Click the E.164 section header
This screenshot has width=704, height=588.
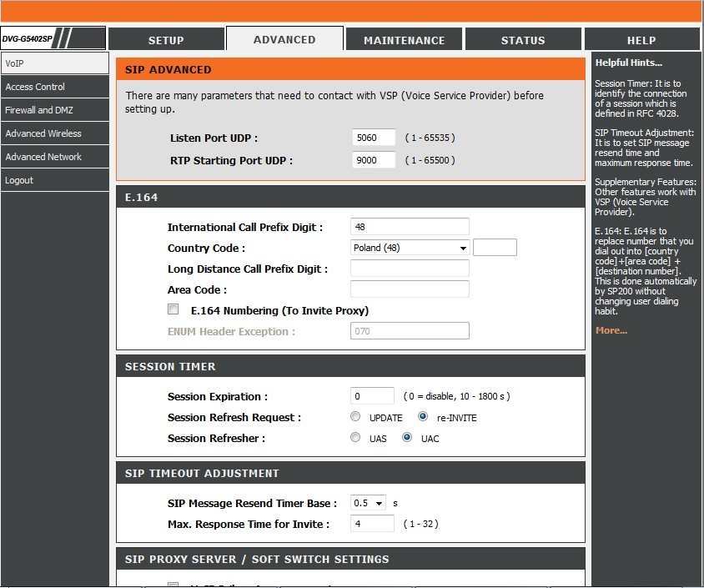[350, 197]
